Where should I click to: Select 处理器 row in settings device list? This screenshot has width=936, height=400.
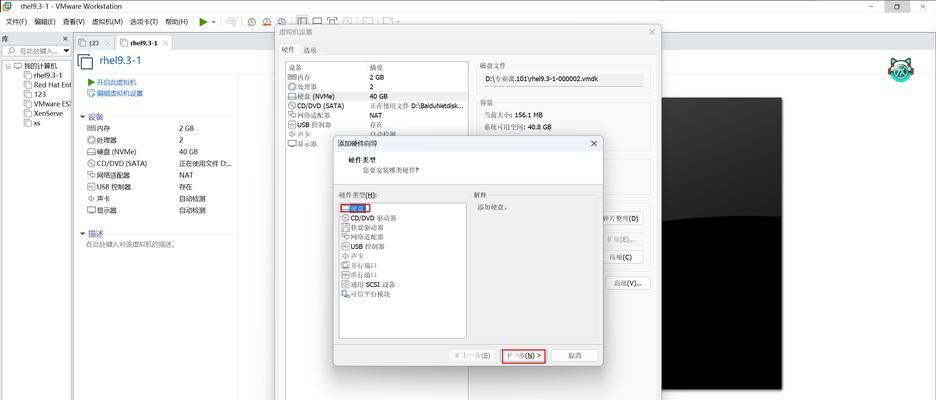[x=377, y=87]
